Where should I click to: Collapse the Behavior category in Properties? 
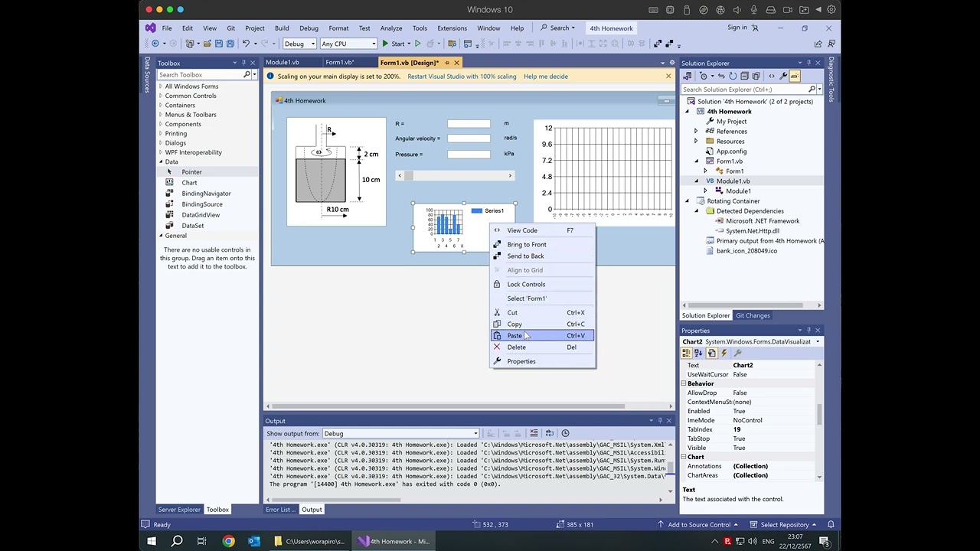point(684,383)
